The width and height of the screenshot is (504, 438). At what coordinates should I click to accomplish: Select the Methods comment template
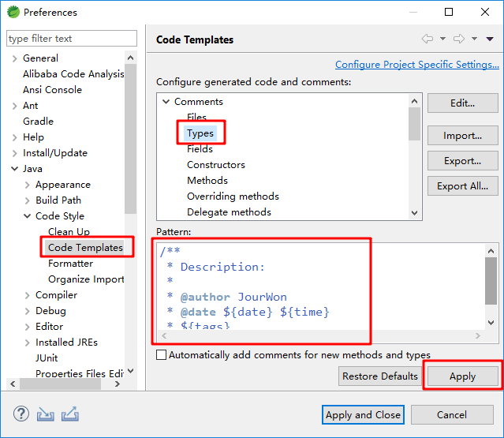207,181
